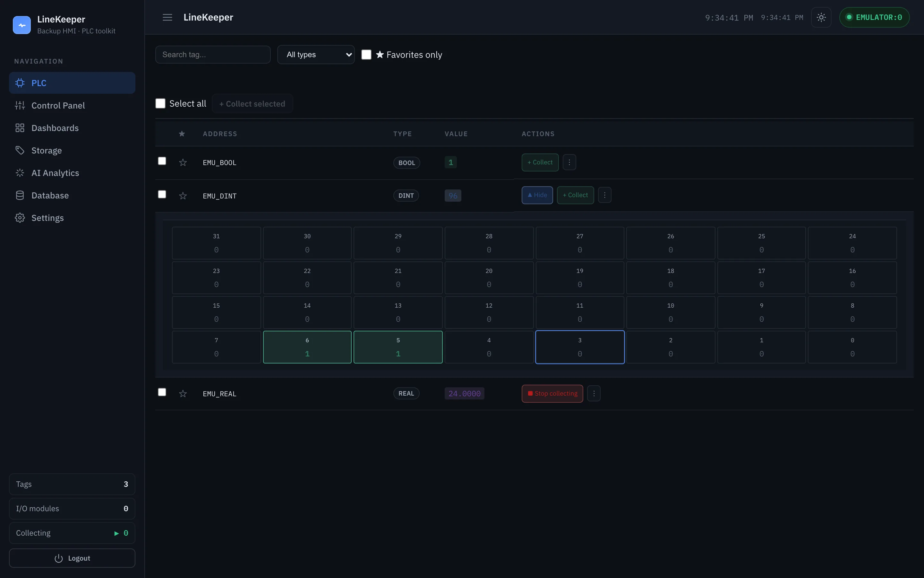Screen dimensions: 924x578
Task: Toggle bit 16 of EMU_DINT
Action: (x=852, y=278)
